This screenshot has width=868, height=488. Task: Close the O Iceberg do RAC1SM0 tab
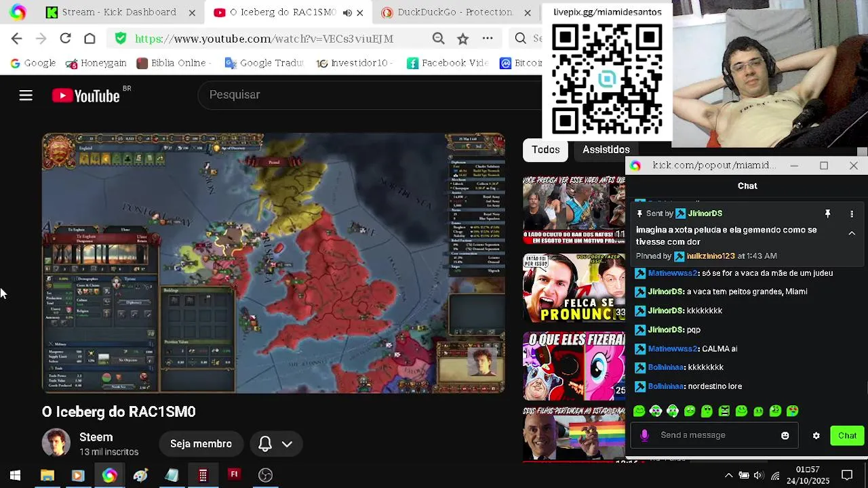(360, 12)
